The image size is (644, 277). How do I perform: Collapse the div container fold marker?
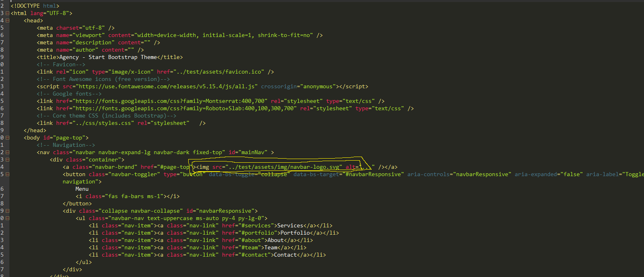pos(7,160)
